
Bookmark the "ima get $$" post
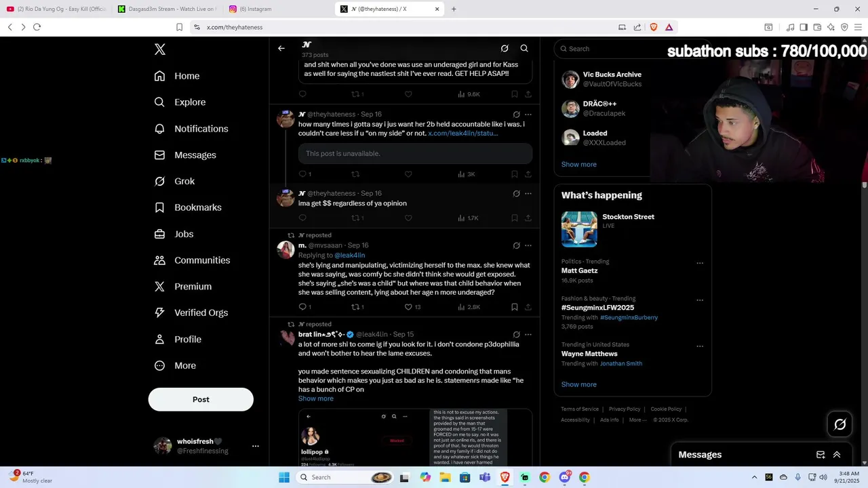(515, 218)
